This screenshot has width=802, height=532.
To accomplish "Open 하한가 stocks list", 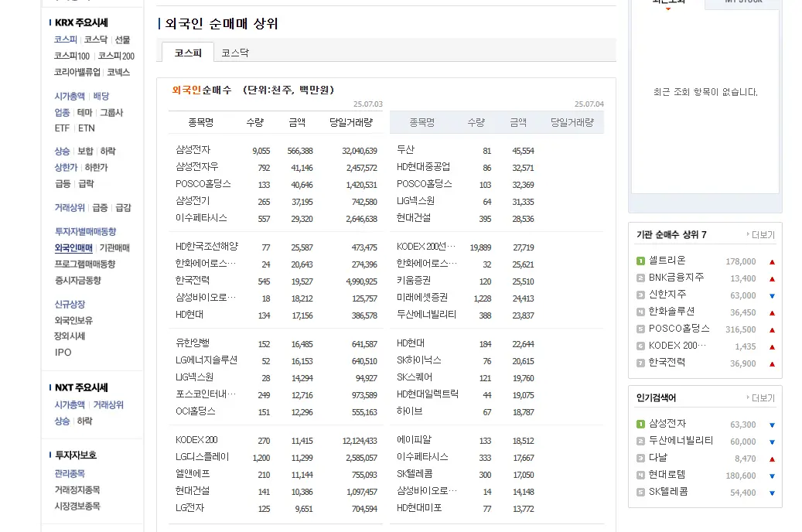I will point(96,167).
